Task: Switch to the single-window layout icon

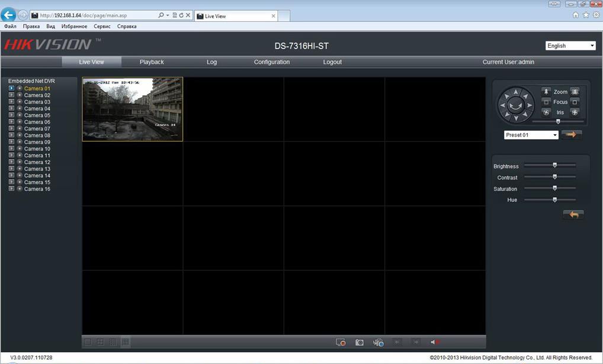Action: point(88,342)
